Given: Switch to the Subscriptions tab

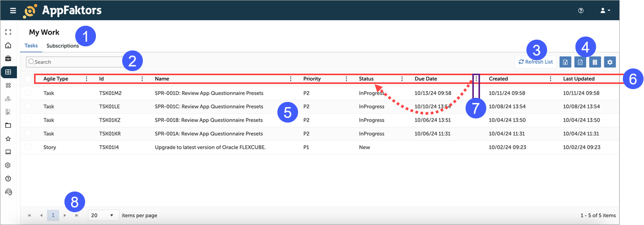Looking at the screenshot, I should (x=62, y=46).
